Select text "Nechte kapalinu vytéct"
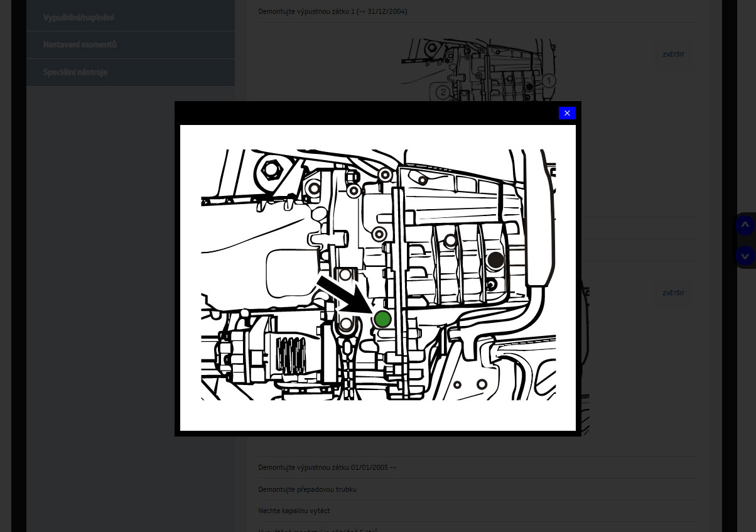Screen dimensions: 756x532 tap(294, 511)
